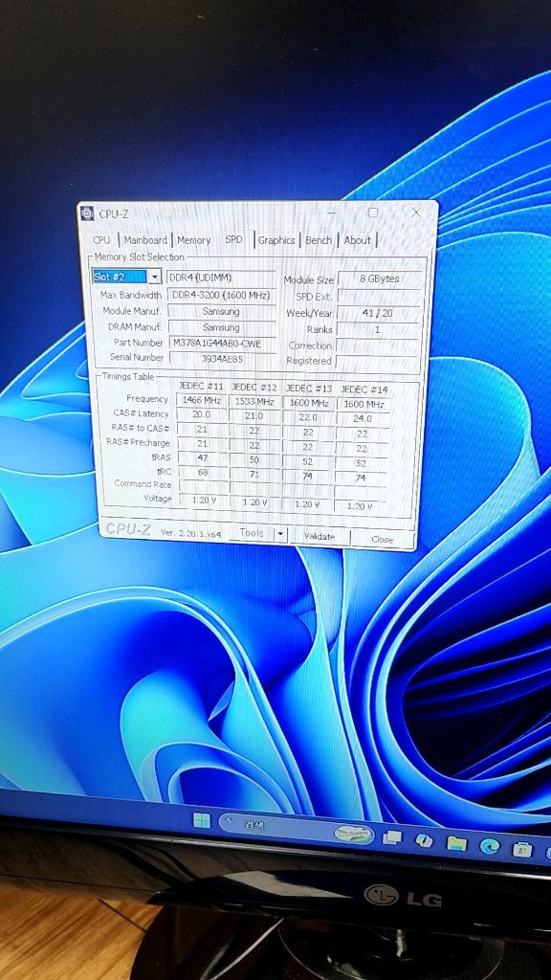Click the 1533 MHz frequency cell

click(254, 401)
